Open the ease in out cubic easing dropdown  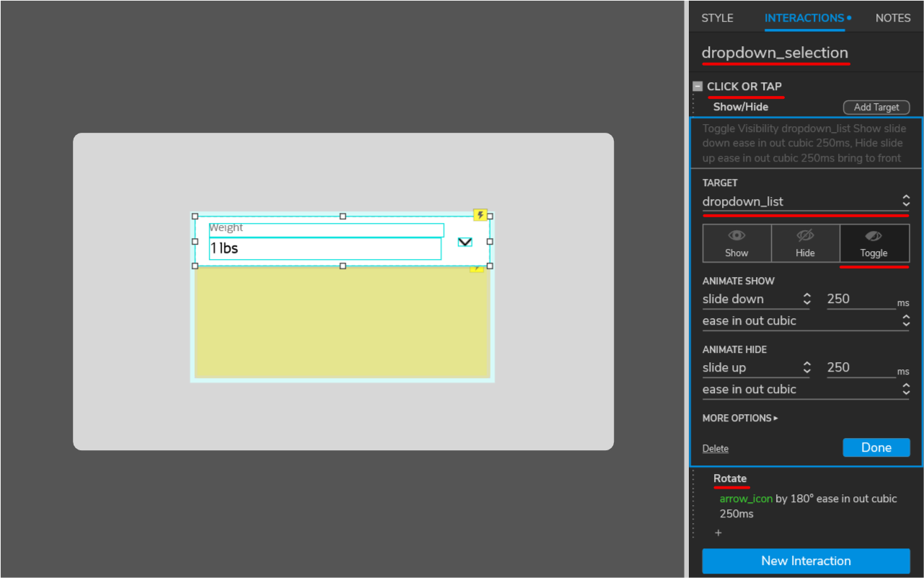(806, 320)
